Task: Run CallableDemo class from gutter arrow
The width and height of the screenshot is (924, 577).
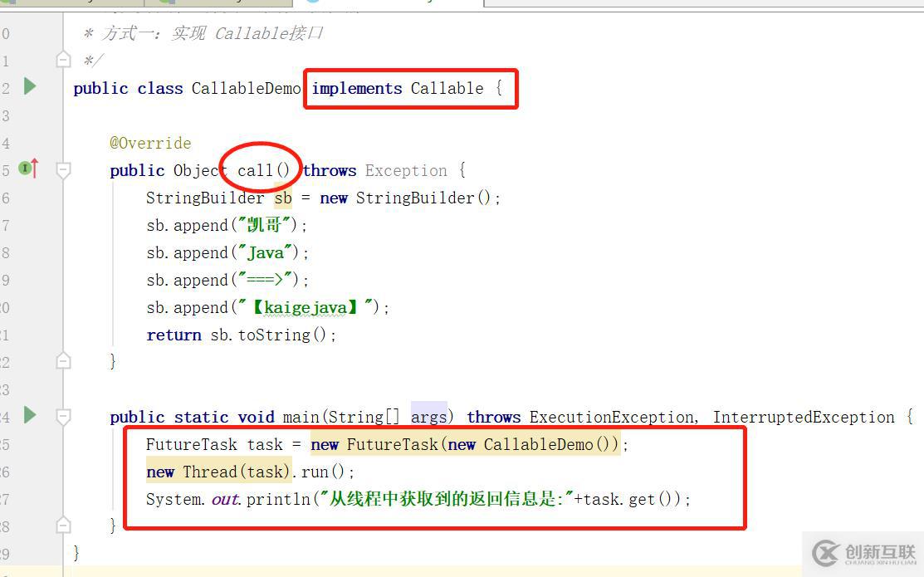Action: coord(29,86)
